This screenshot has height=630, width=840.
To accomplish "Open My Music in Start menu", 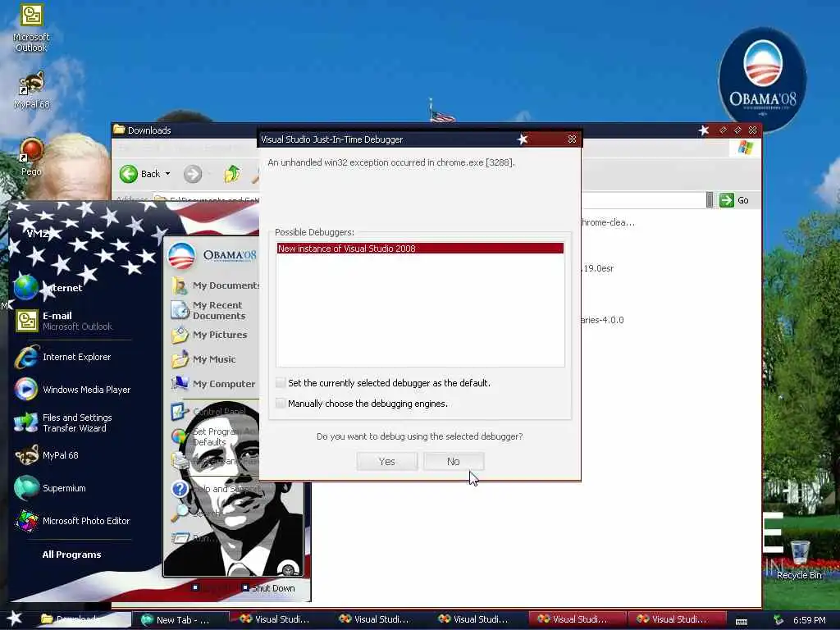I will [x=203, y=359].
